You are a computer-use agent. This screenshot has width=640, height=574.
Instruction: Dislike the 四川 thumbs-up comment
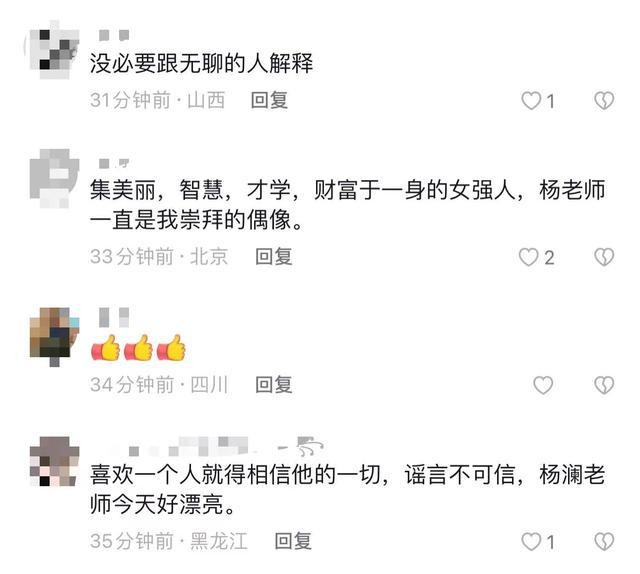604,385
